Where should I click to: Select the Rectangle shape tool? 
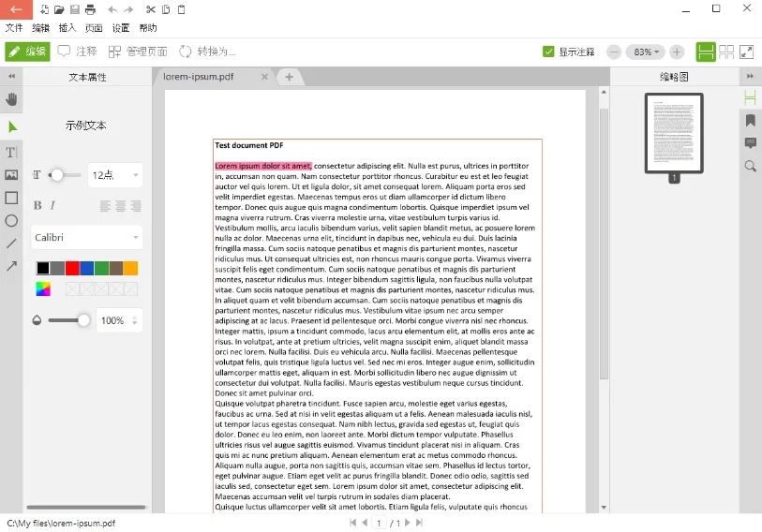tap(11, 198)
